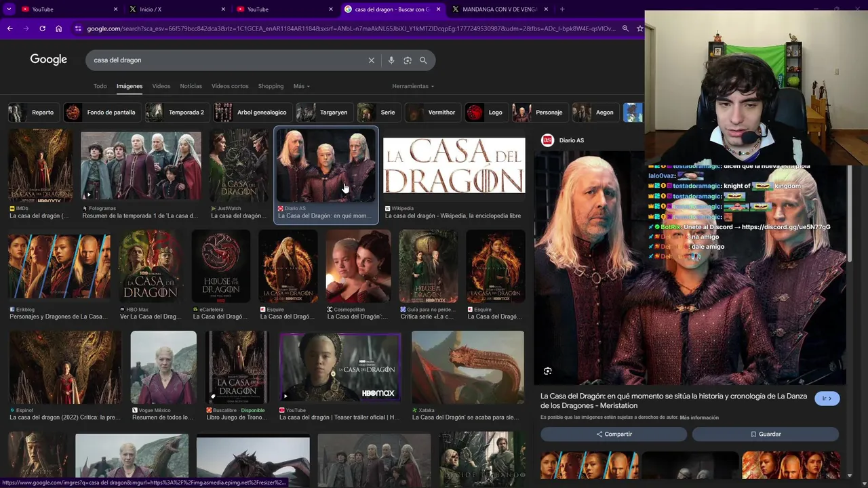Filter by Logo chip
The height and width of the screenshot is (488, 868).
point(486,113)
